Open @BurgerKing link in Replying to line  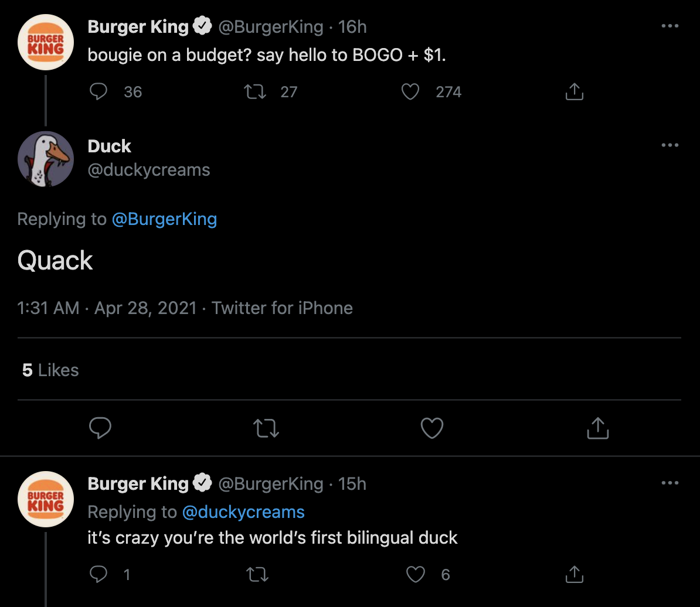[x=164, y=219]
